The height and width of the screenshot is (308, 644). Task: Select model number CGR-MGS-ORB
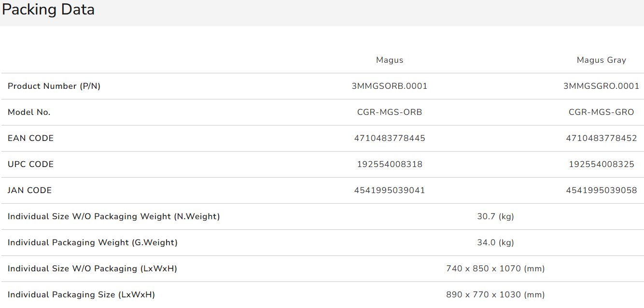click(x=389, y=112)
